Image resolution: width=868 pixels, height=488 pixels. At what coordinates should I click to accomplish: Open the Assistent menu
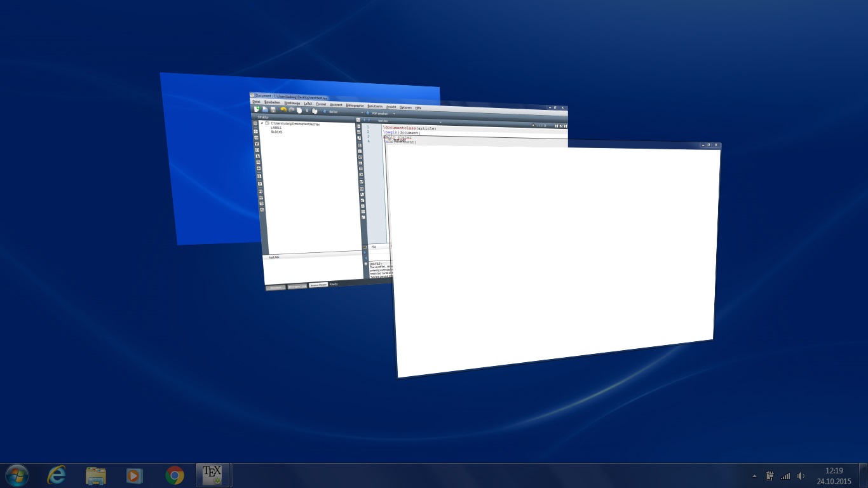click(336, 105)
